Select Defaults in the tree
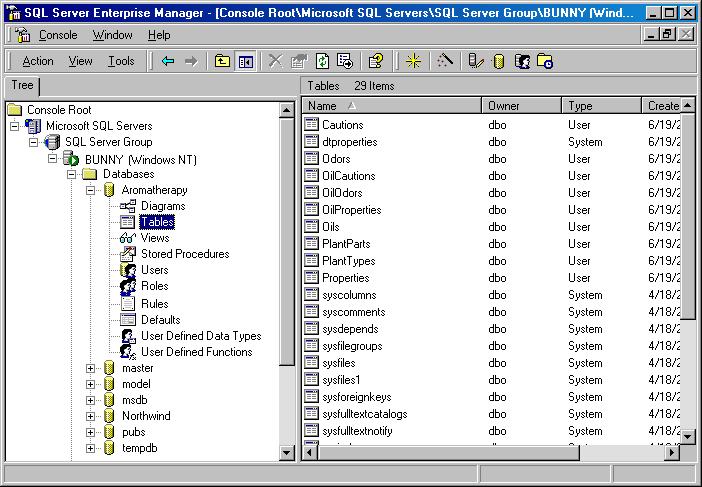 160,320
